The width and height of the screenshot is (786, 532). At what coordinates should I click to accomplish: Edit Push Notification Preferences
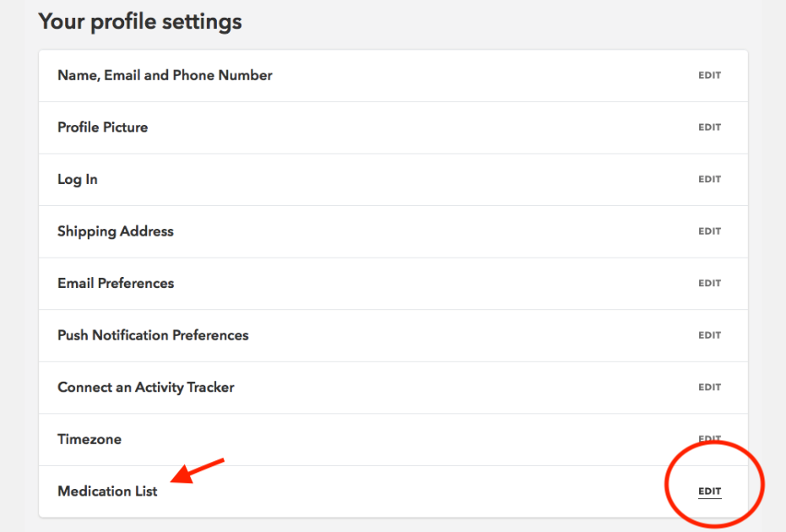(709, 335)
